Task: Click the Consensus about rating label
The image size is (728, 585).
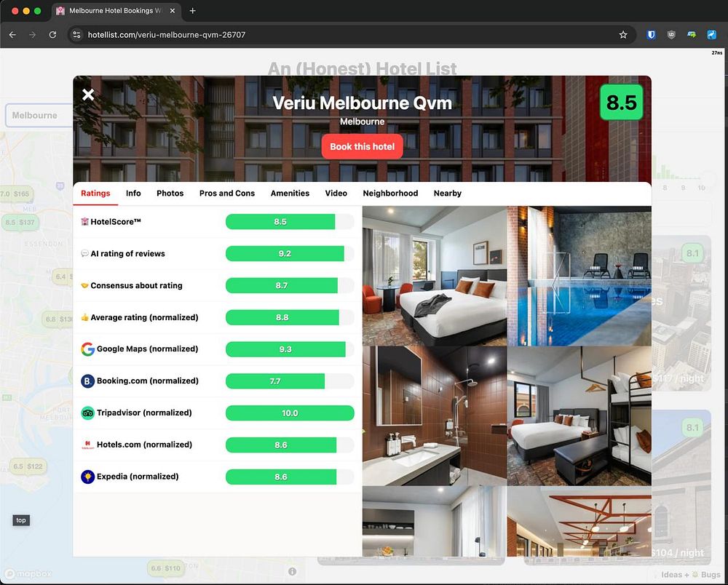Action: (137, 285)
